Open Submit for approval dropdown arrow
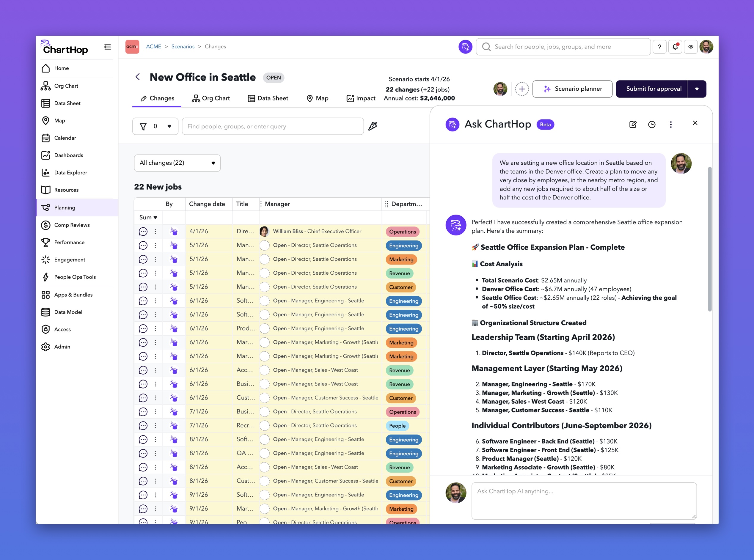 point(697,89)
